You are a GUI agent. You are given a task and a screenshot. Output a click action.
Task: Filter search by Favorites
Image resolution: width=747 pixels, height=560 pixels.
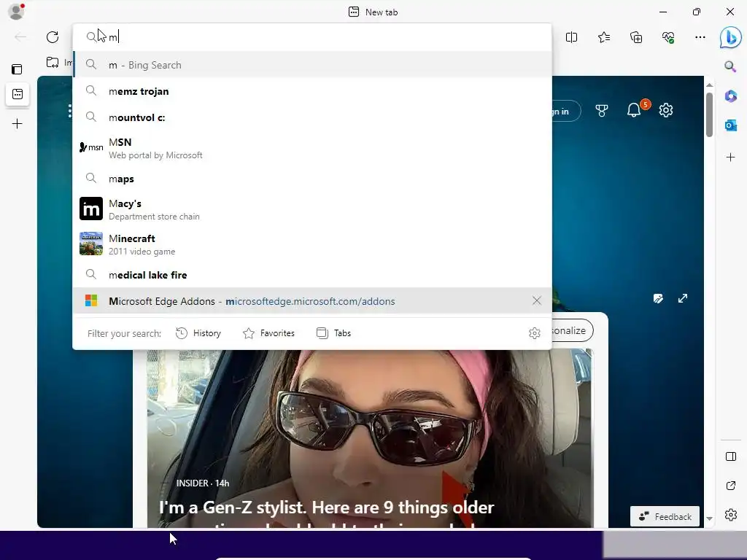(268, 332)
